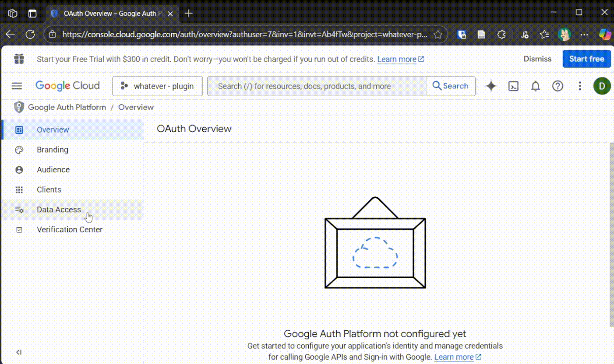The image size is (614, 364).
Task: Open the Google Cloud navigation hamburger menu
Action: pyautogui.click(x=17, y=86)
